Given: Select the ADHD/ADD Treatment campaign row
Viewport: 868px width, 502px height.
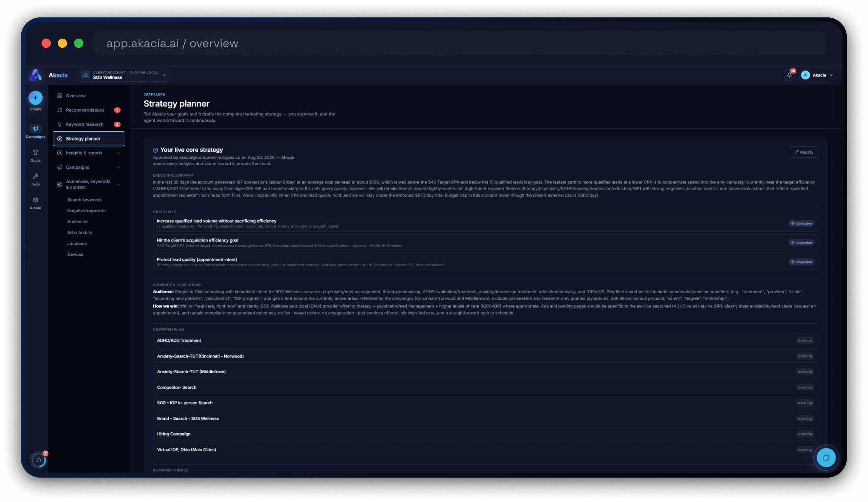Looking at the screenshot, I should pos(486,341).
